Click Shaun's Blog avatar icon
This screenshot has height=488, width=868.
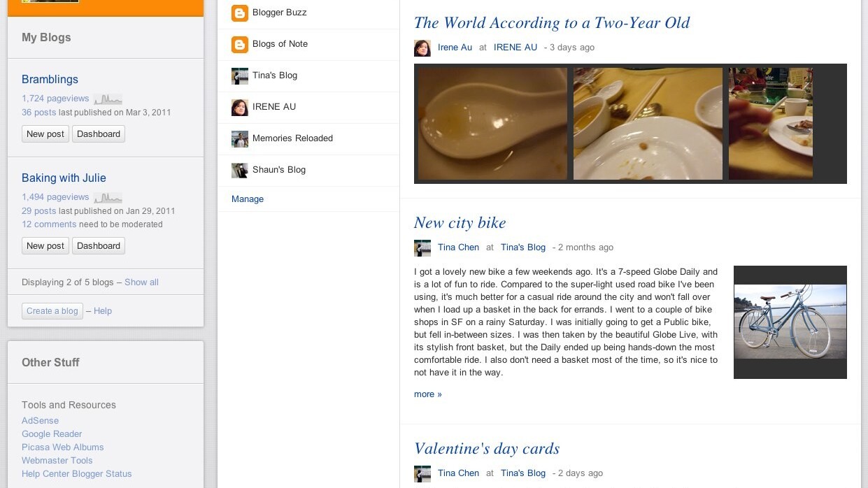pyautogui.click(x=240, y=171)
